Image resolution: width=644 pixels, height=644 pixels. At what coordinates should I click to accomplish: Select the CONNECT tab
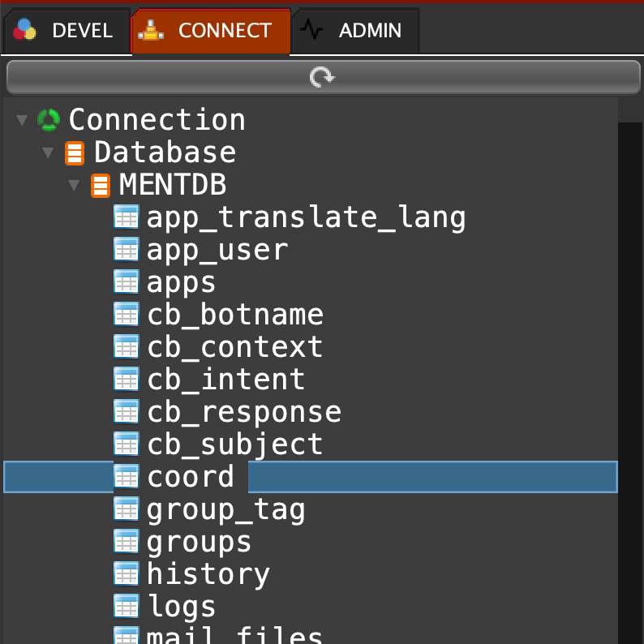click(x=210, y=31)
